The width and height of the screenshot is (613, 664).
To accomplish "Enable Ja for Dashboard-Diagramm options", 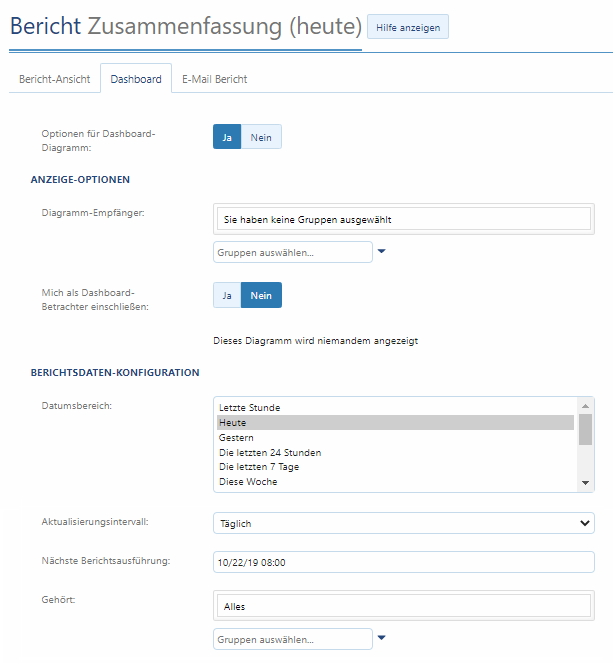I will (227, 137).
